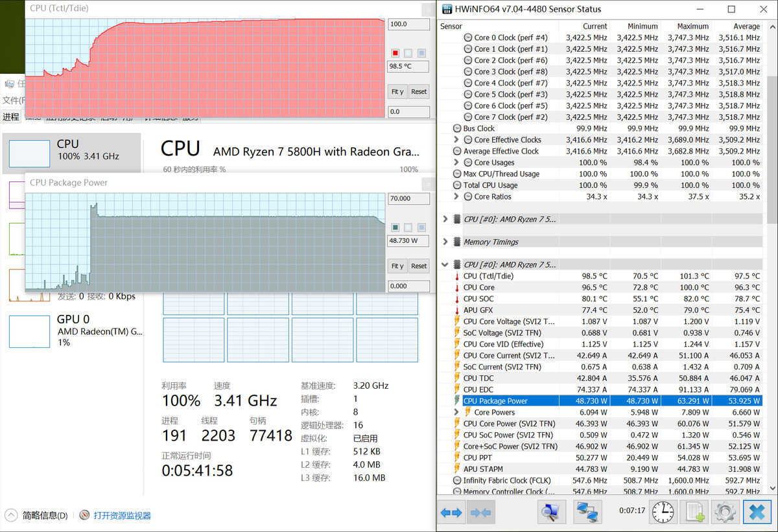
Task: Click the clock icon beside Infinity Fabric Clock
Action: 457,481
